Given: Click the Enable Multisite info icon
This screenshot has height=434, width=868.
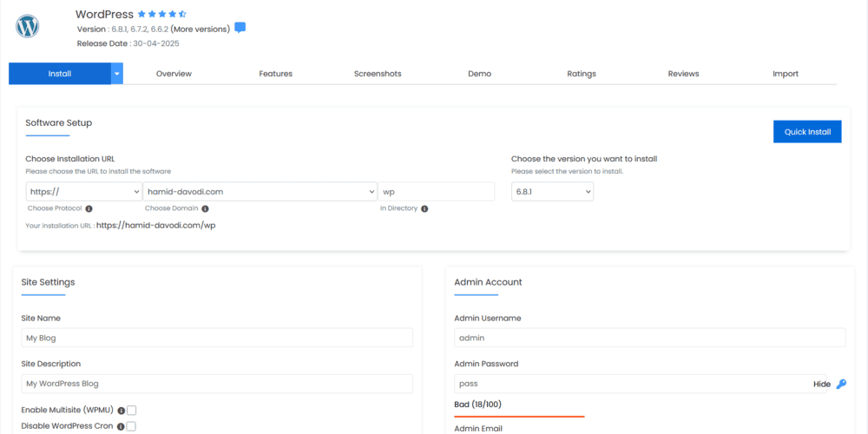Looking at the screenshot, I should (x=121, y=411).
